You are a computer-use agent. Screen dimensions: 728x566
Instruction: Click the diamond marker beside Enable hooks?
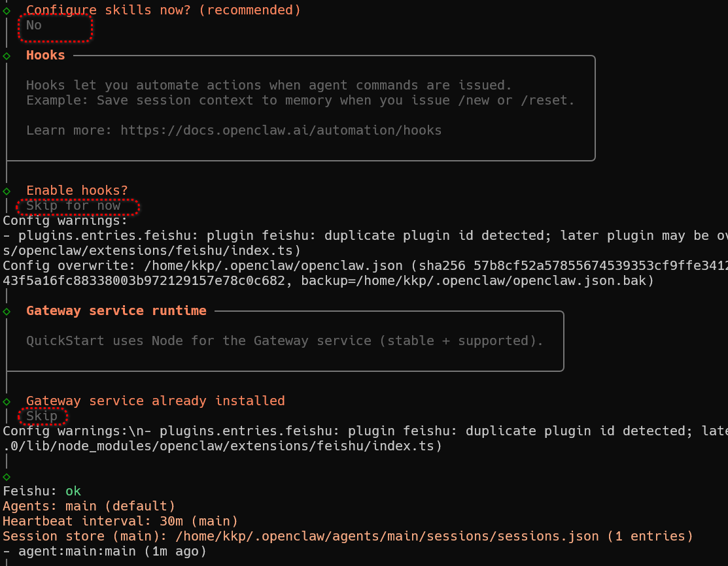point(7,191)
